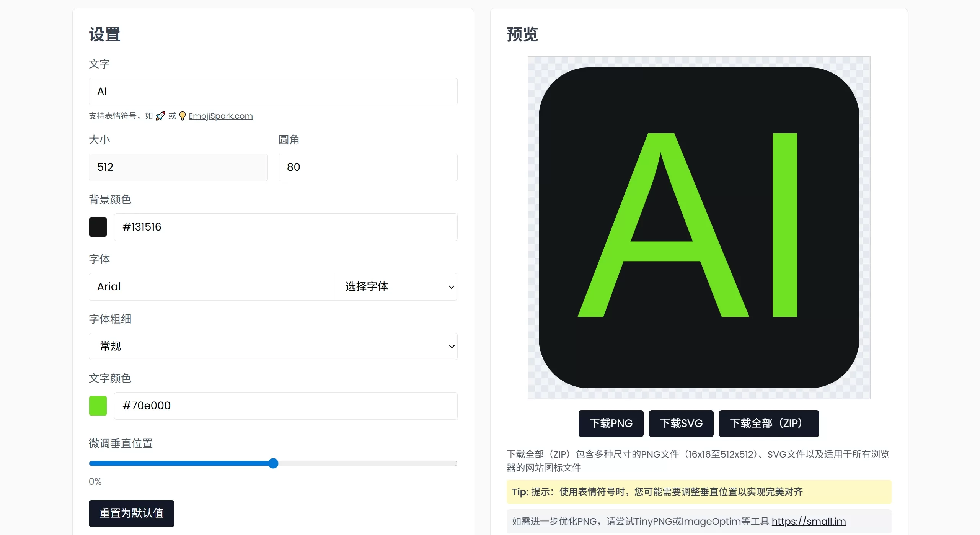Open the https://small.im link
The width and height of the screenshot is (980, 535).
click(x=809, y=521)
